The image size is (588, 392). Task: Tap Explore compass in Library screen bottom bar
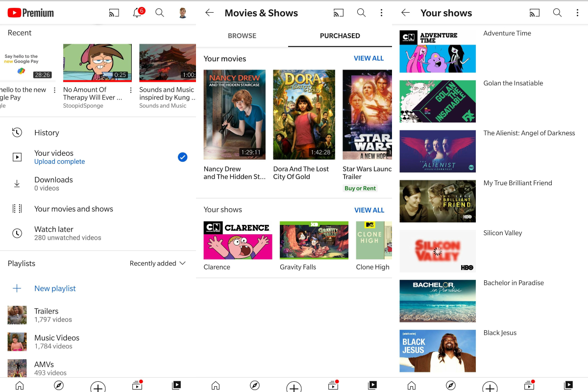pyautogui.click(x=59, y=386)
